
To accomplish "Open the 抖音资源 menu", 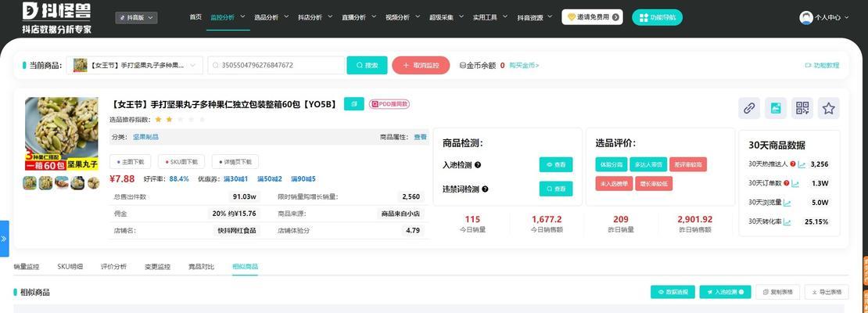I will pyautogui.click(x=535, y=17).
